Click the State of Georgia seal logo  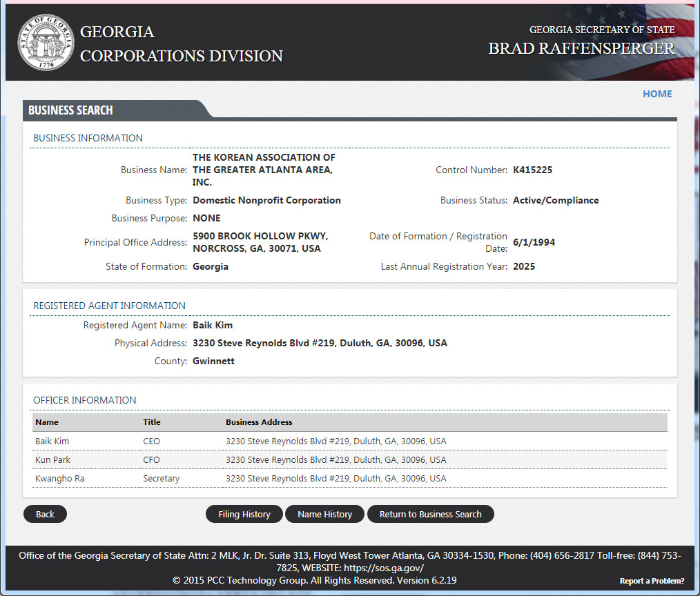click(x=45, y=43)
